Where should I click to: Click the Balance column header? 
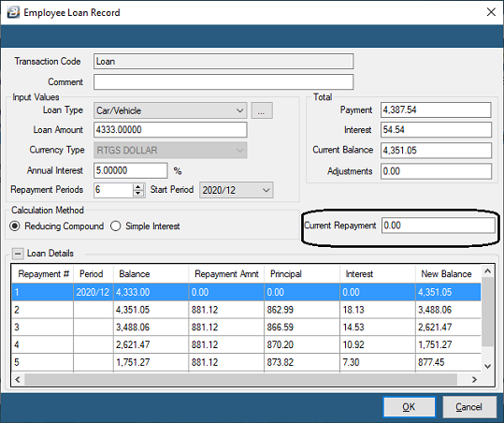151,274
